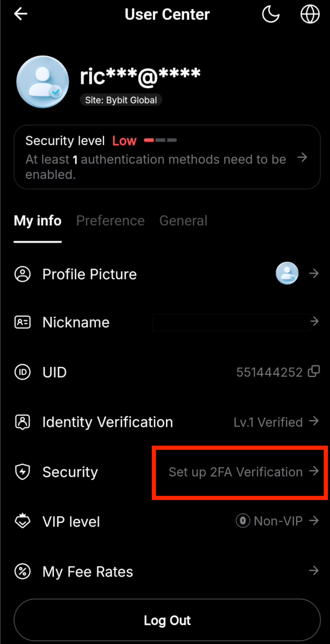This screenshot has width=330, height=644.
Task: Open Set up 2FA Verification
Action: (236, 472)
